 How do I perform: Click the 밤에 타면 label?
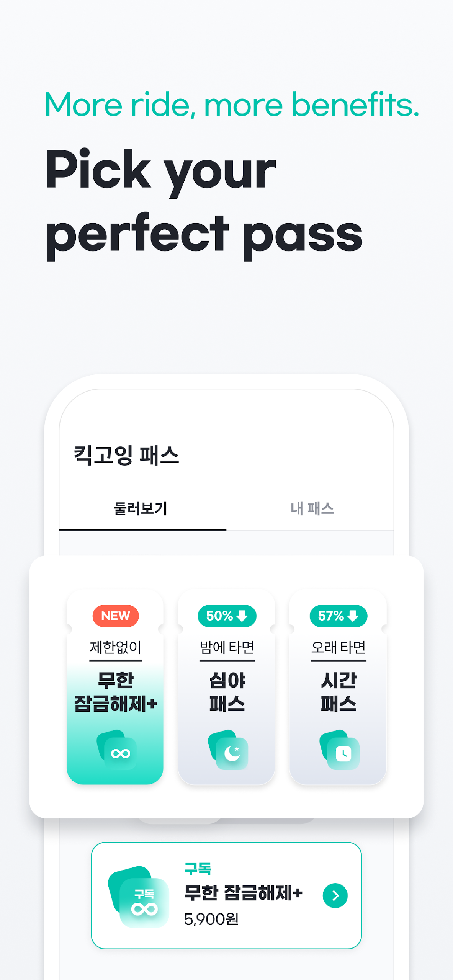[227, 647]
